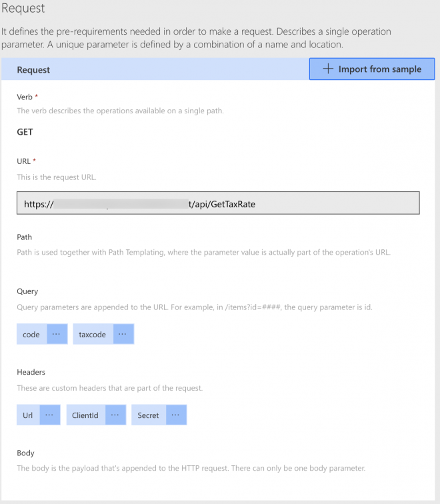The image size is (440, 504).
Task: Select the code query parameter chip
Action: [31, 334]
